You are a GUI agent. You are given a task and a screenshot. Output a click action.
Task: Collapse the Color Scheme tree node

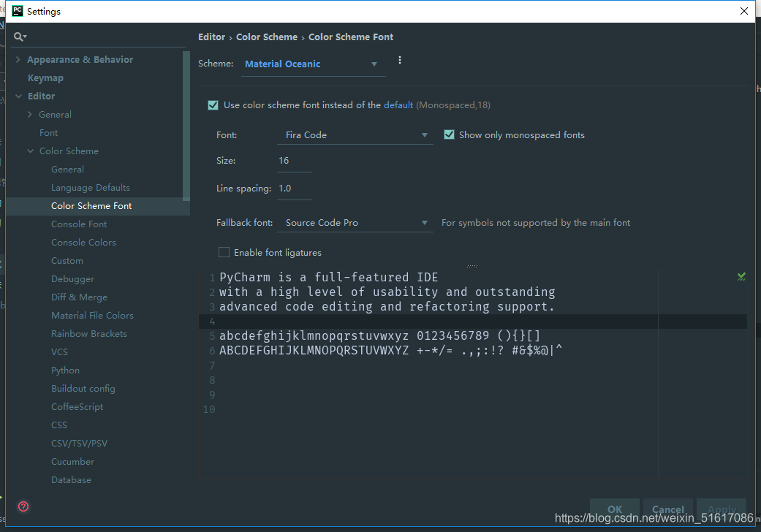pos(30,151)
